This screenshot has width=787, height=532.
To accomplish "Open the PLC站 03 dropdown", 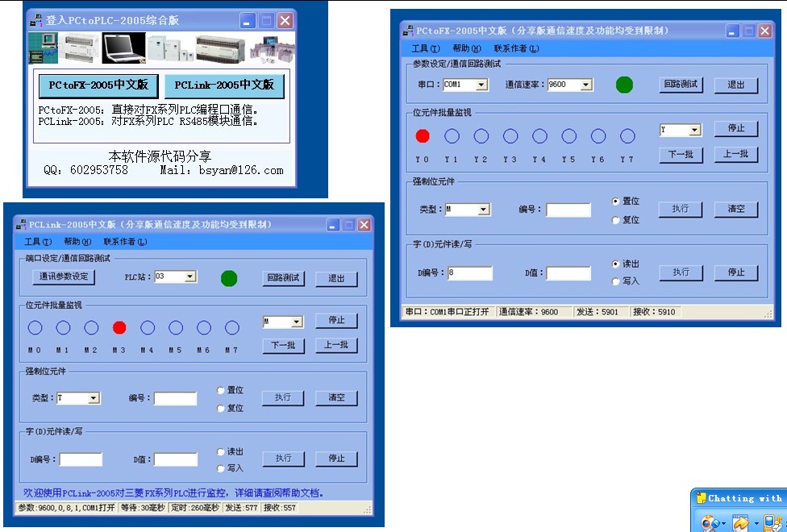I will click(189, 276).
